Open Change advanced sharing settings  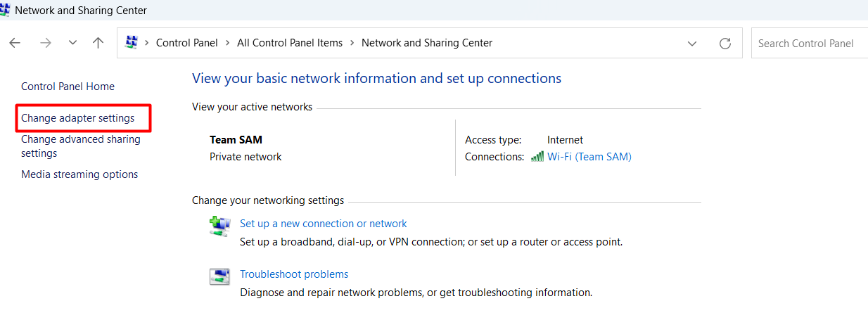pos(81,146)
